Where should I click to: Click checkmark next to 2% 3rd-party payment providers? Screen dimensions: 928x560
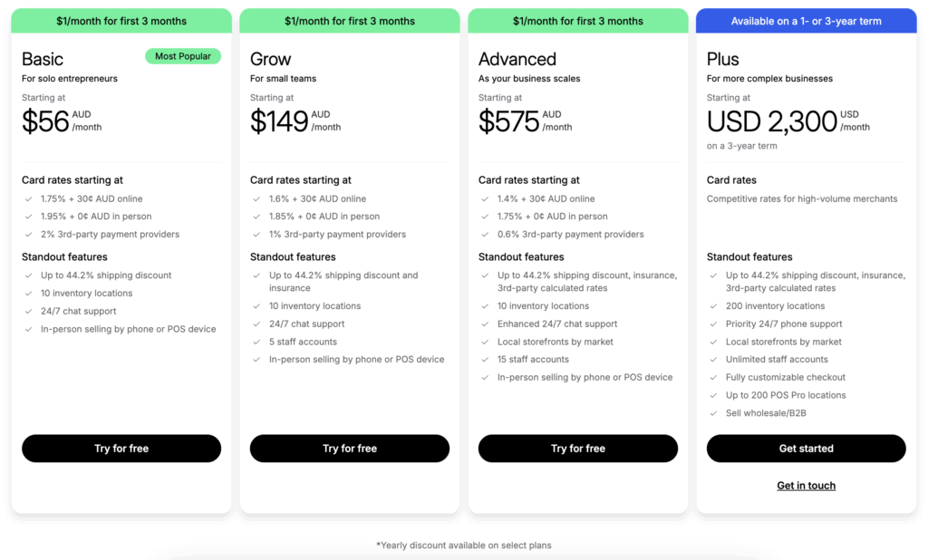point(28,235)
